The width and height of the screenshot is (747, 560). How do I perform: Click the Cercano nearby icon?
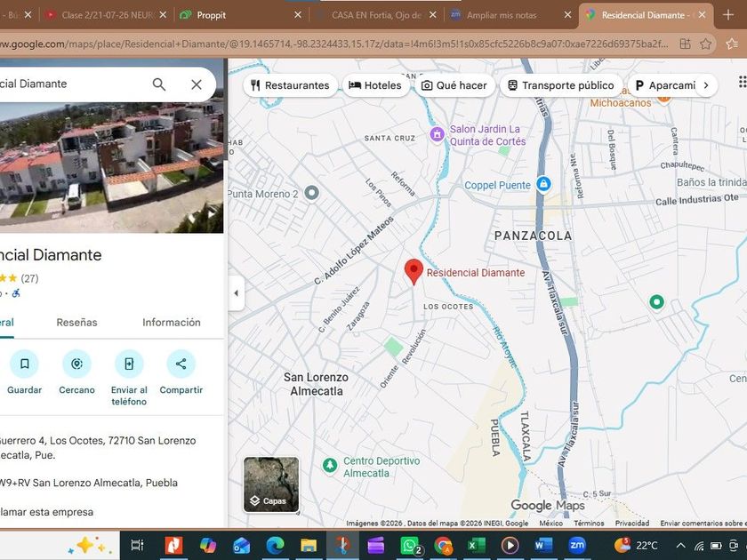pos(76,364)
